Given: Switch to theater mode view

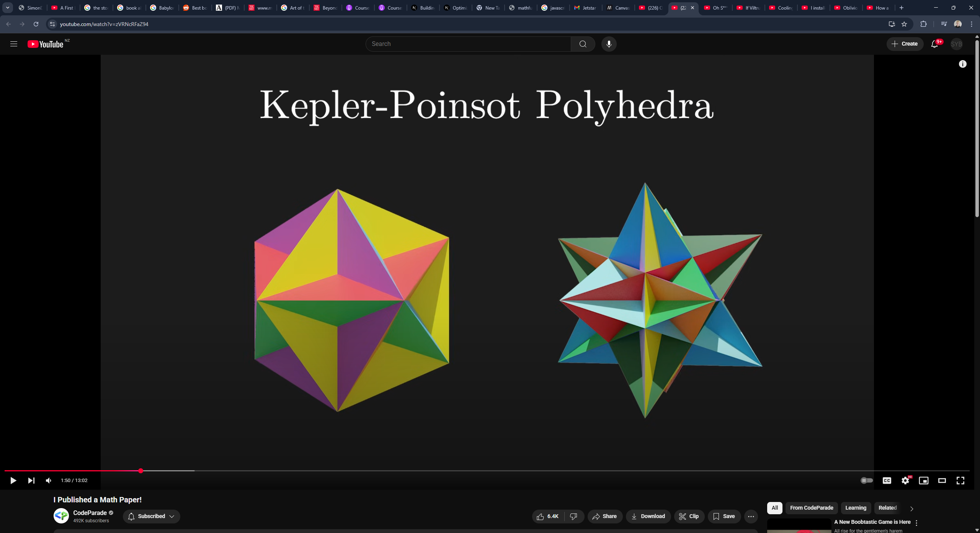Looking at the screenshot, I should pyautogui.click(x=942, y=481).
